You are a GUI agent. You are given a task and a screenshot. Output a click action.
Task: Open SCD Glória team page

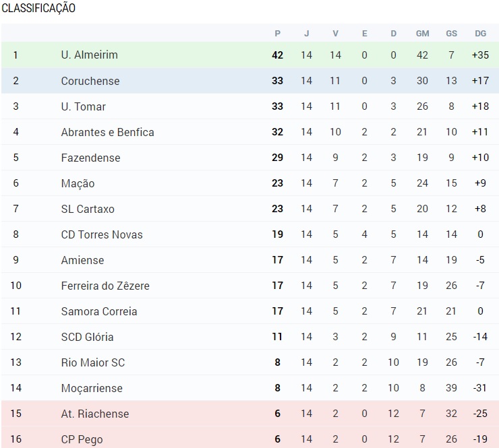(x=87, y=337)
